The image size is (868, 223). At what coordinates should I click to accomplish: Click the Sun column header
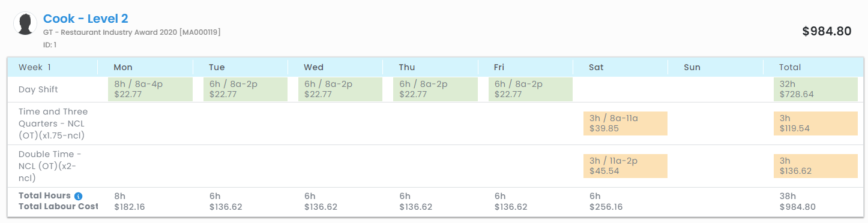pyautogui.click(x=692, y=67)
